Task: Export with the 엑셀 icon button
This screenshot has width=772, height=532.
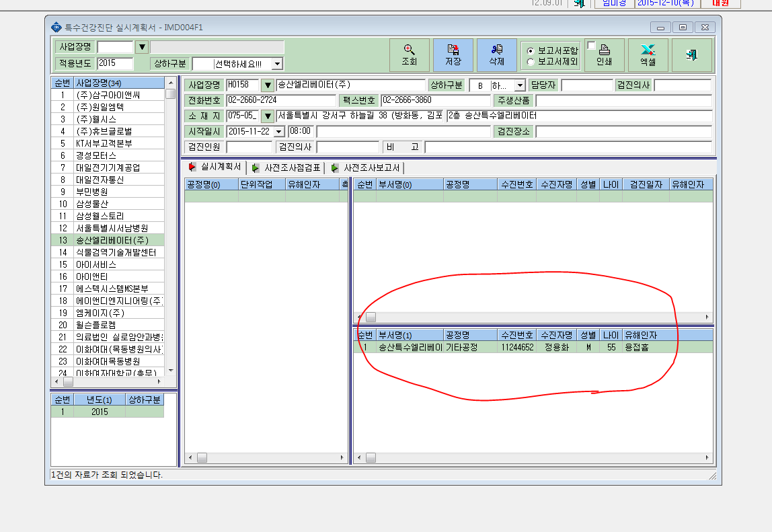Action: point(648,55)
